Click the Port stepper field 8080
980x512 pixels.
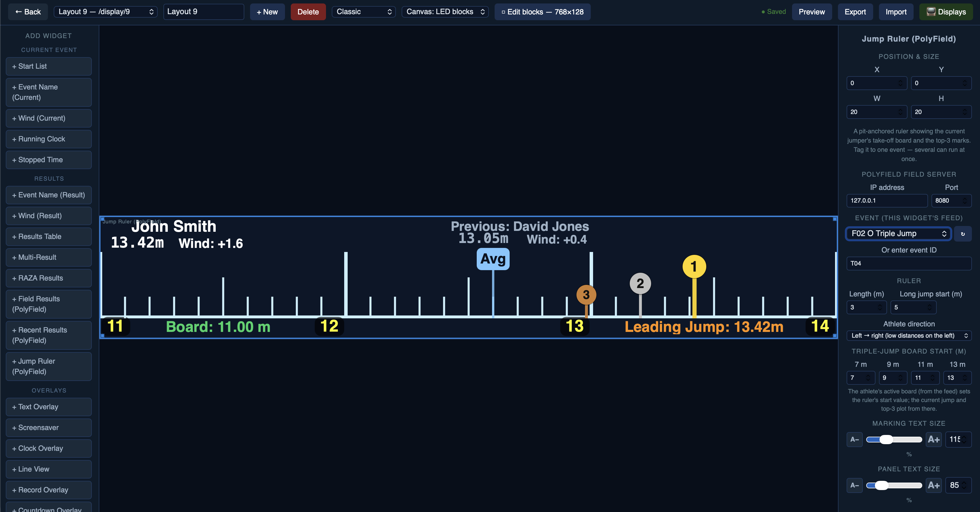(951, 201)
